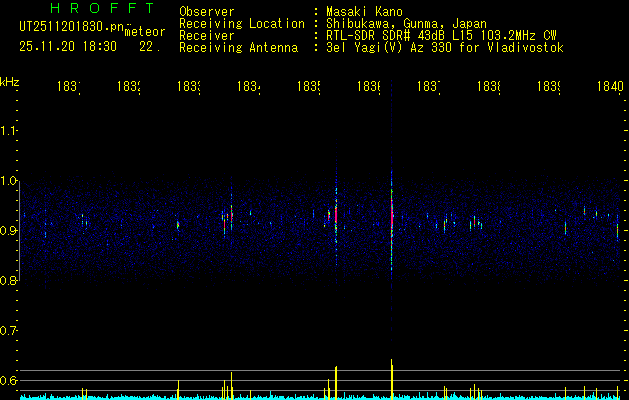The image size is (629, 400).
Task: Click the 1838 time axis label
Action: (x=489, y=86)
